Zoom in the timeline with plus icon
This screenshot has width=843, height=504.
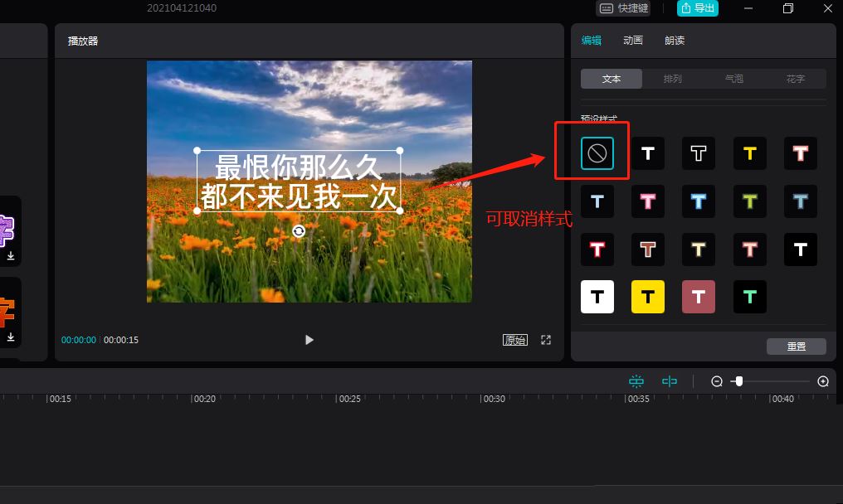point(822,381)
